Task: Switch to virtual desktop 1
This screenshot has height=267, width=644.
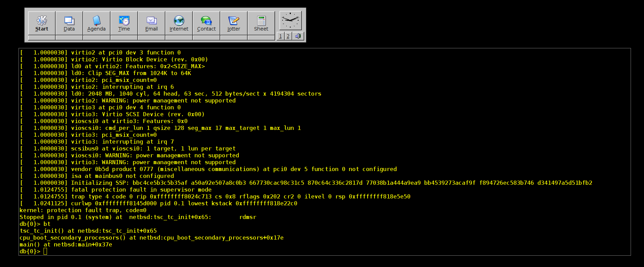Action: (281, 36)
